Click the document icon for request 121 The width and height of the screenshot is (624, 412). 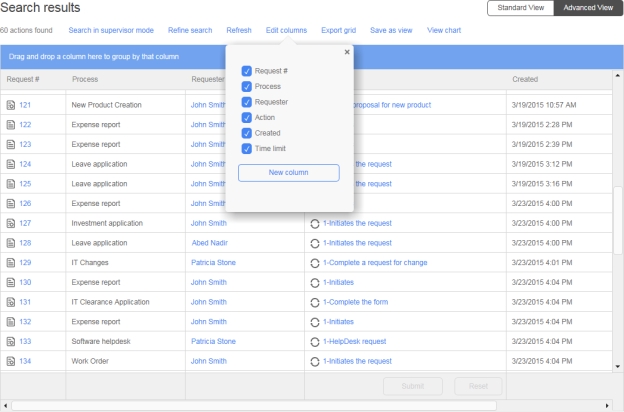(10, 105)
